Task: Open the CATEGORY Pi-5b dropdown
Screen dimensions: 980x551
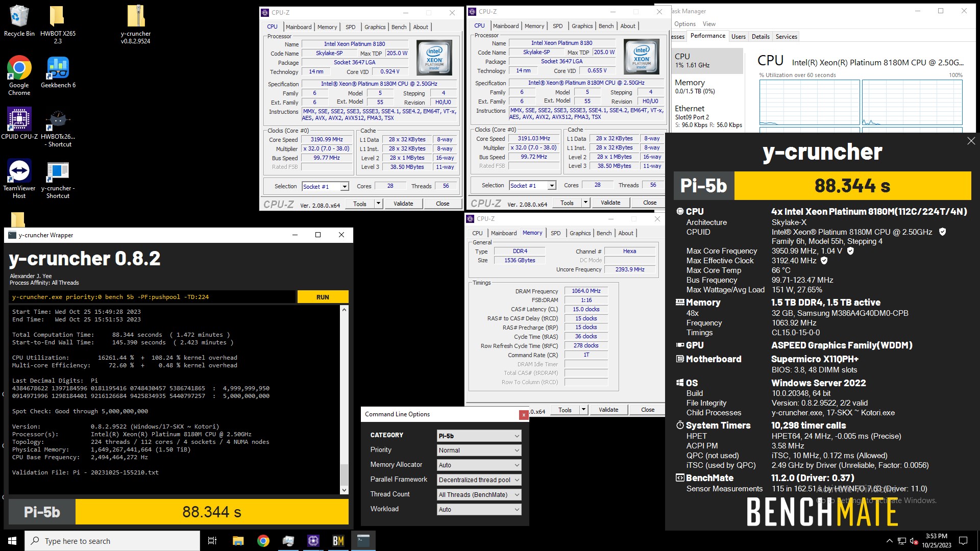Action: pyautogui.click(x=479, y=436)
